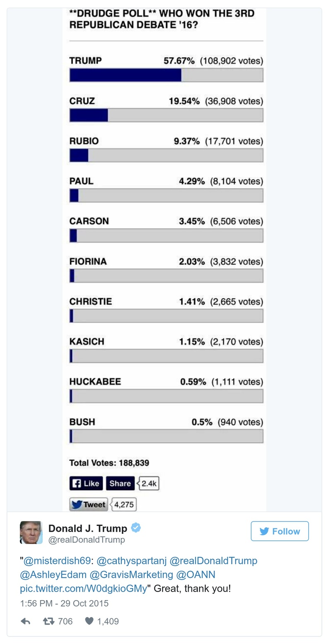Click the Tweet button under poll
This screenshot has height=644, width=331.
pyautogui.click(x=88, y=504)
